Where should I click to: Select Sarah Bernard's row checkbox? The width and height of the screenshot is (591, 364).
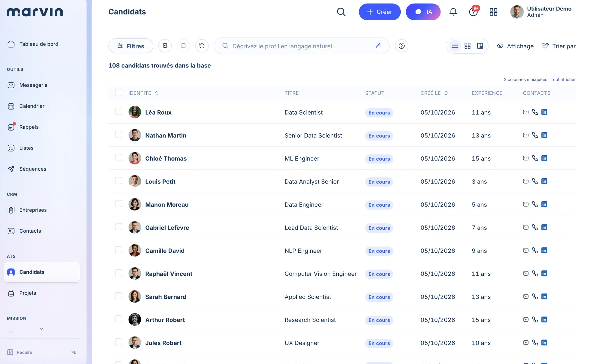tap(119, 296)
